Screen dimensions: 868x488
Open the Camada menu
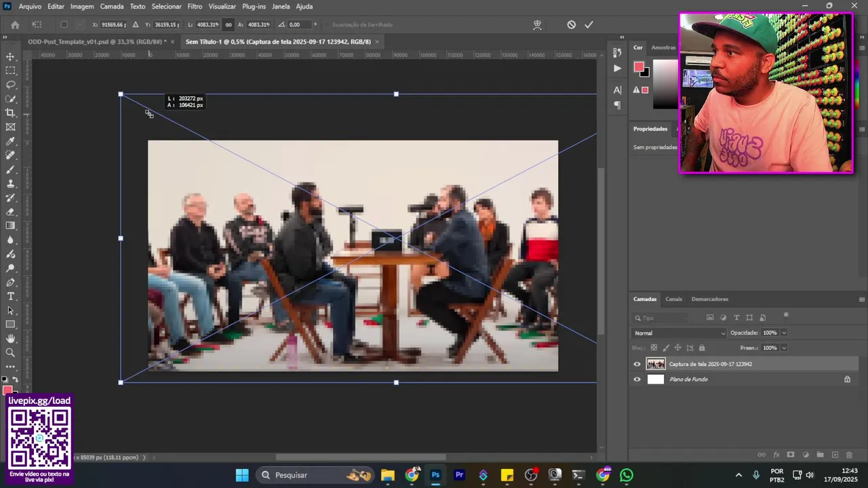(112, 6)
